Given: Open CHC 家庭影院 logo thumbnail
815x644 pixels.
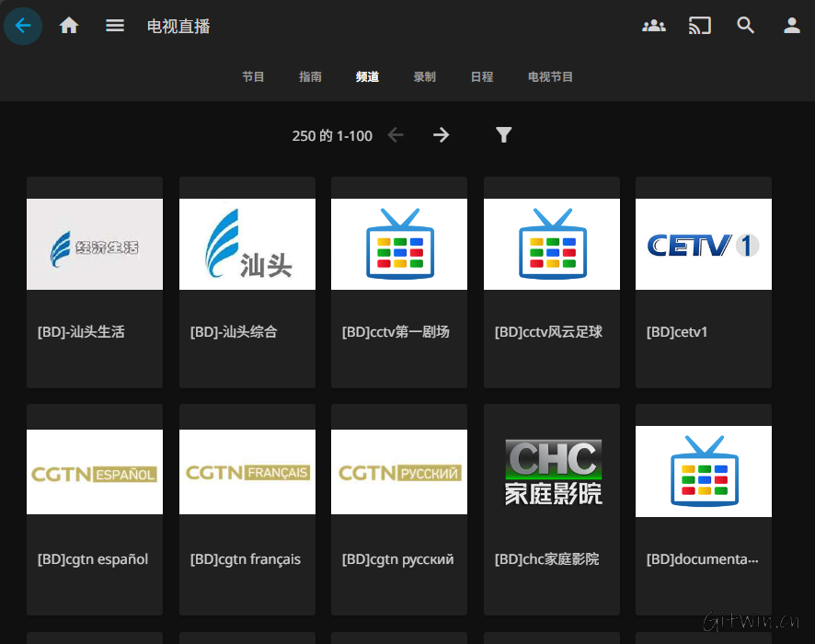Looking at the screenshot, I should click(553, 472).
